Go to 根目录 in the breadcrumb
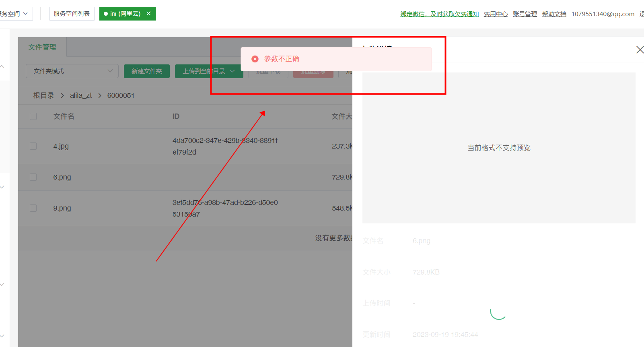This screenshot has height=347, width=644. (43, 95)
